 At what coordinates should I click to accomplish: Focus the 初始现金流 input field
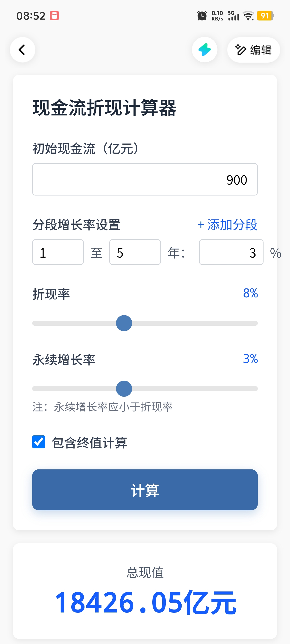[145, 179]
